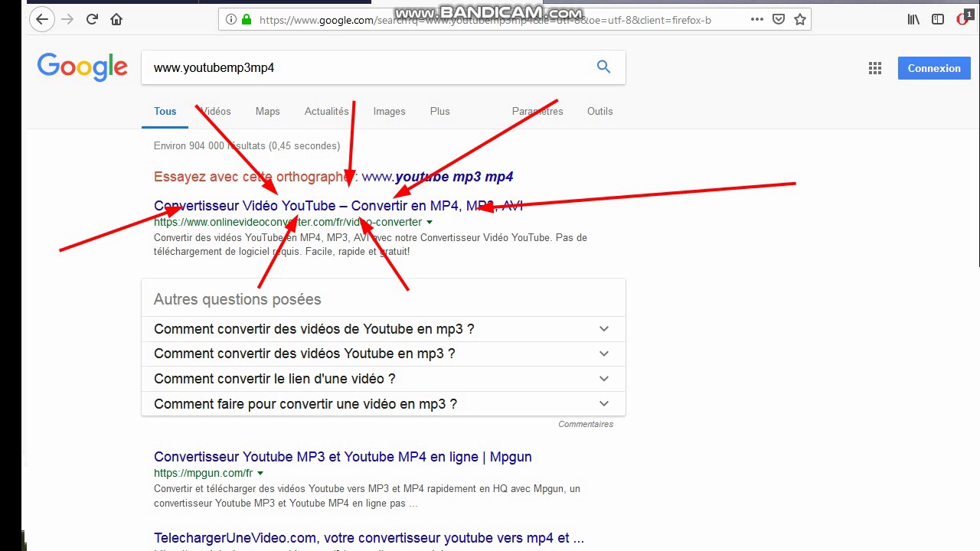Image resolution: width=980 pixels, height=551 pixels.
Task: Open the Firefox home page icon
Action: point(116,19)
